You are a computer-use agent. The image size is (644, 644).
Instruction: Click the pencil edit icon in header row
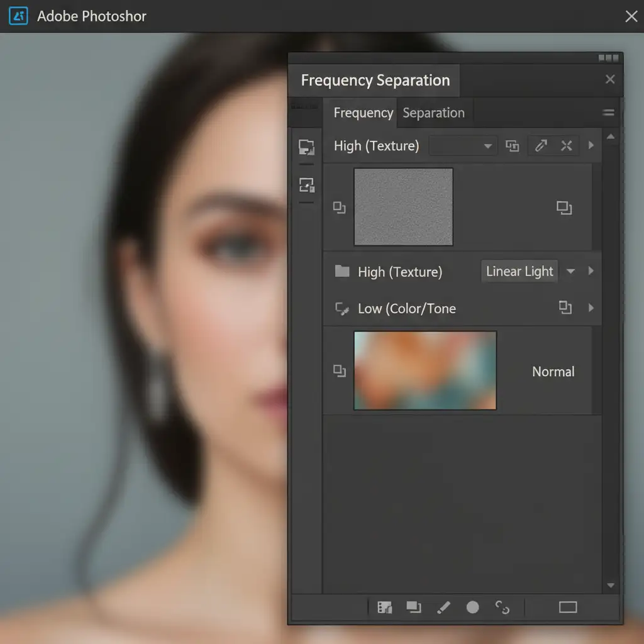click(540, 146)
